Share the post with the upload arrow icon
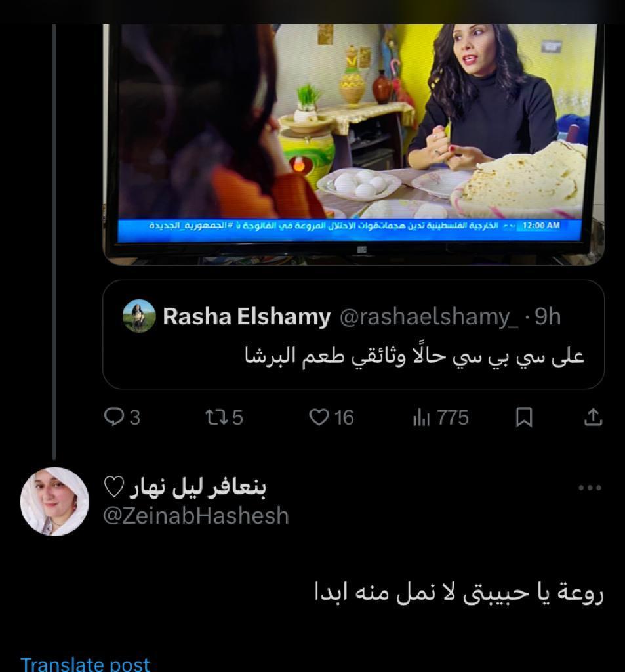Image resolution: width=625 pixels, height=672 pixels. point(594,417)
